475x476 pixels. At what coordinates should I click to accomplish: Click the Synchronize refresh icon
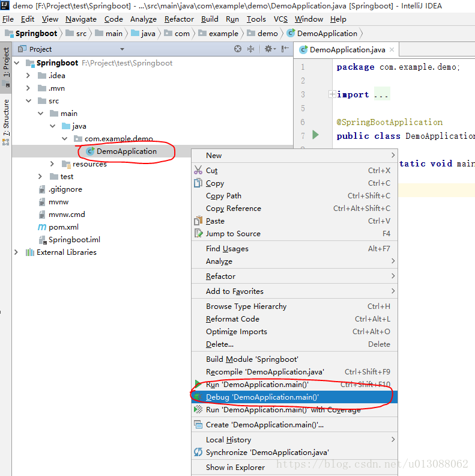click(x=198, y=452)
